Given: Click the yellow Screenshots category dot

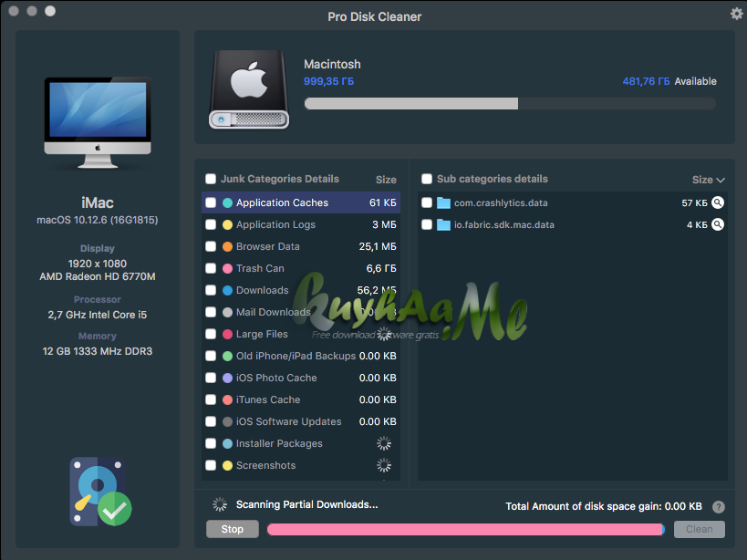Looking at the screenshot, I should point(227,466).
